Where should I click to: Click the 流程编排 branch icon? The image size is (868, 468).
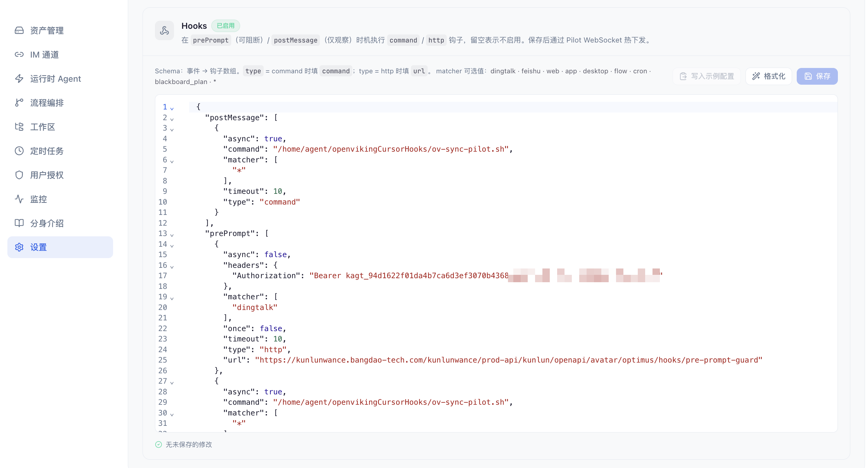coord(19,102)
